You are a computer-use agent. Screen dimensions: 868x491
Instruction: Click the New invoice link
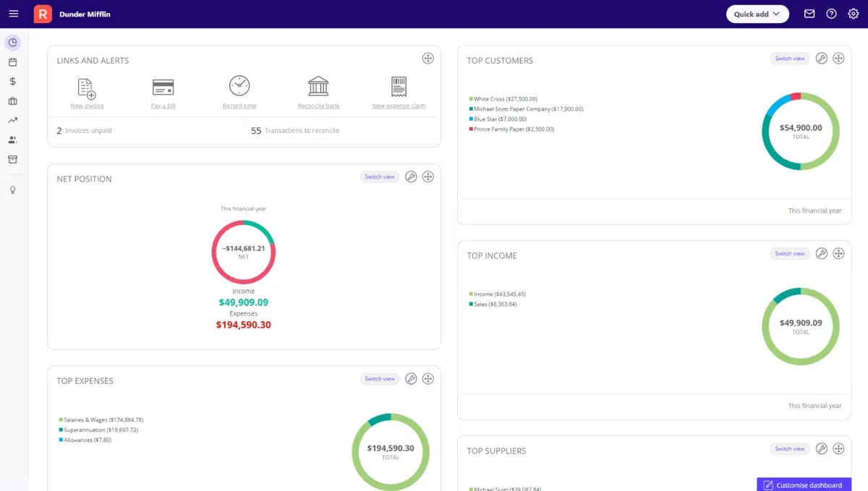click(87, 106)
